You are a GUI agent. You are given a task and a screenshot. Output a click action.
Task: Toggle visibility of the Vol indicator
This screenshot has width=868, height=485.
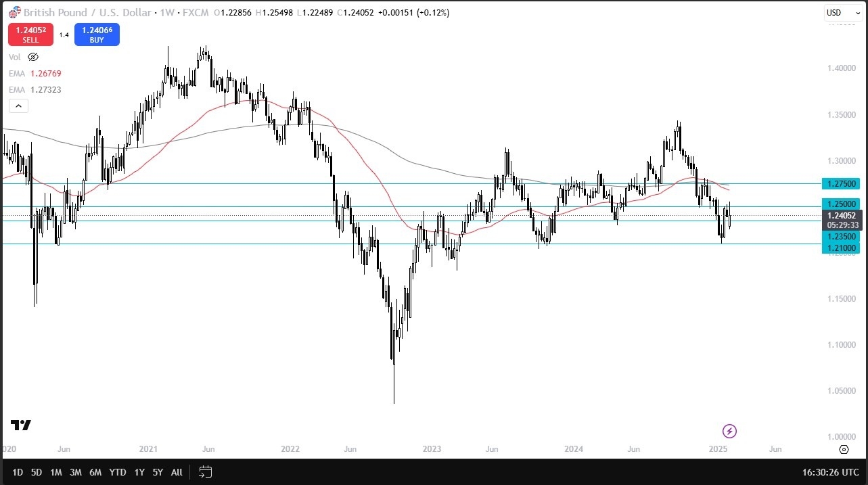[32, 57]
